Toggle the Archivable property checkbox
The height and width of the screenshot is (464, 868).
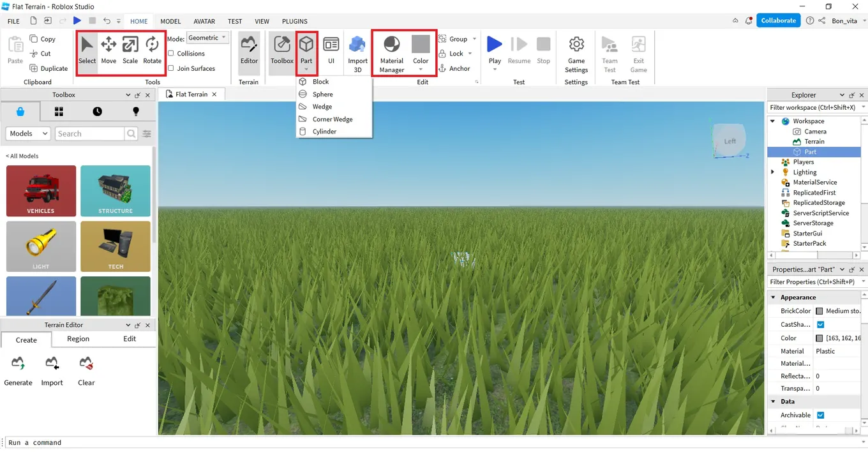tap(821, 415)
